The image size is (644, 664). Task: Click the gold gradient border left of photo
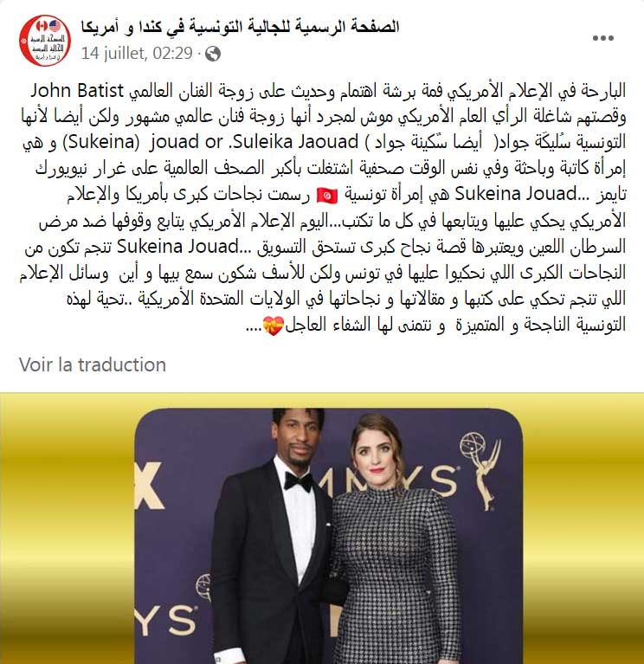(x=68, y=528)
